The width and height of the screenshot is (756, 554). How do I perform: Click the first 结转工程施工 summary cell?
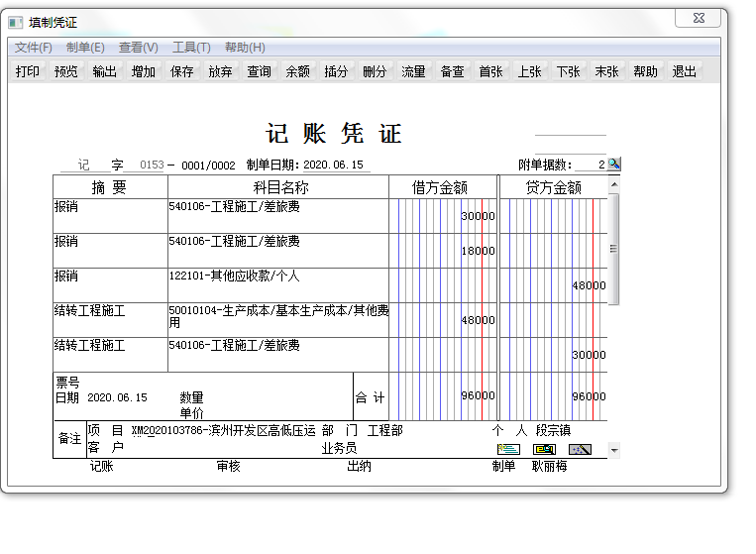[x=110, y=320]
